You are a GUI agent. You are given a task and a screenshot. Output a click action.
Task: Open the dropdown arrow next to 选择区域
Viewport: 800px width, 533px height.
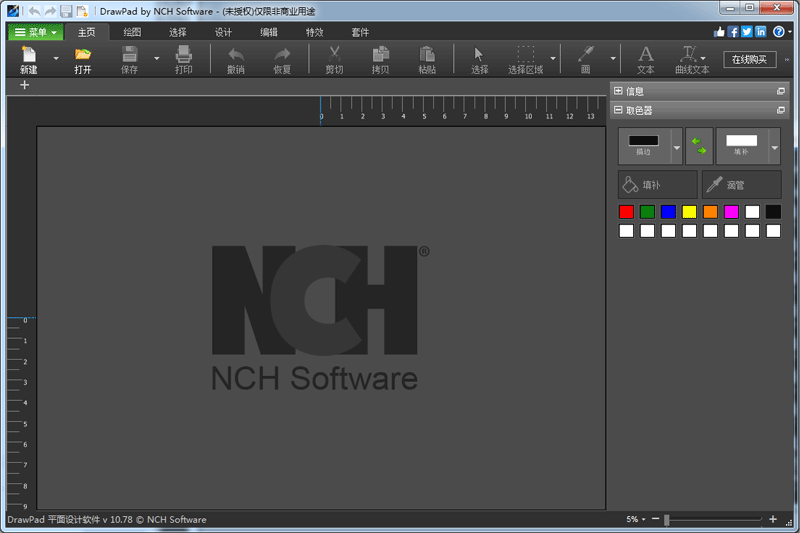pyautogui.click(x=553, y=59)
